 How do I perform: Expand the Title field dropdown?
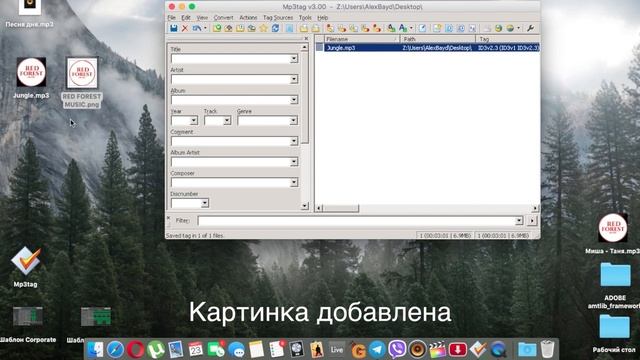tap(294, 59)
